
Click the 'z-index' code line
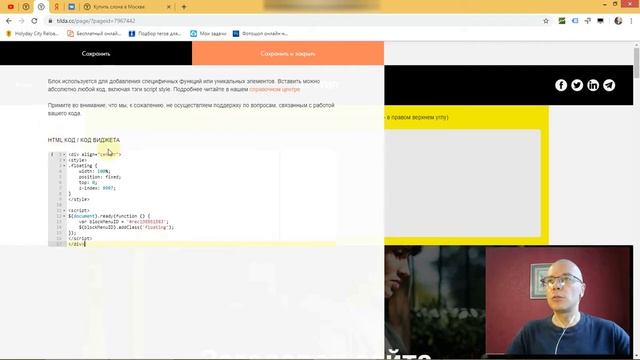[x=97, y=188]
